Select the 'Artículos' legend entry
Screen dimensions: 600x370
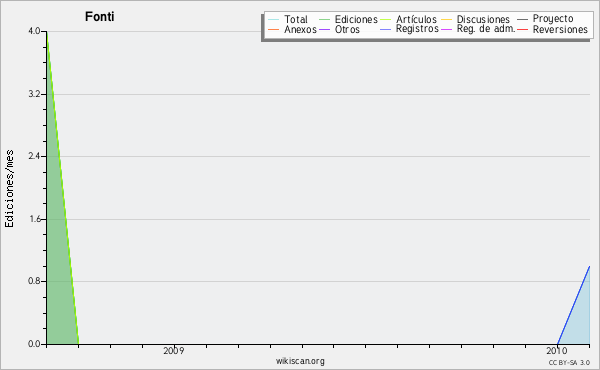pyautogui.click(x=416, y=19)
